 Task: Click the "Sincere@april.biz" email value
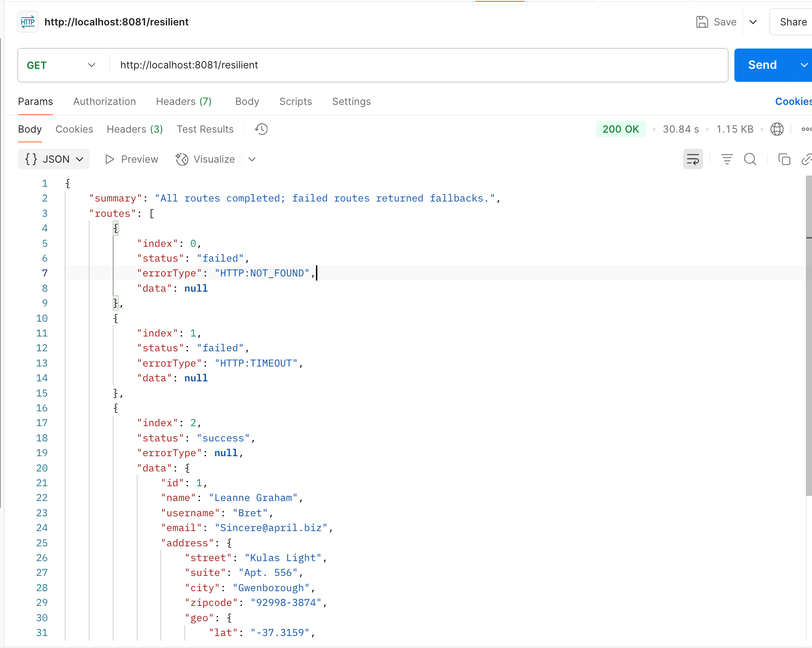coord(271,528)
